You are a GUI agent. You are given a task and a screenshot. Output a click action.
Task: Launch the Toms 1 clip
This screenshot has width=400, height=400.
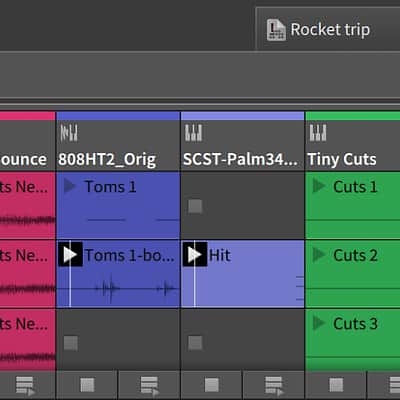pyautogui.click(x=70, y=186)
